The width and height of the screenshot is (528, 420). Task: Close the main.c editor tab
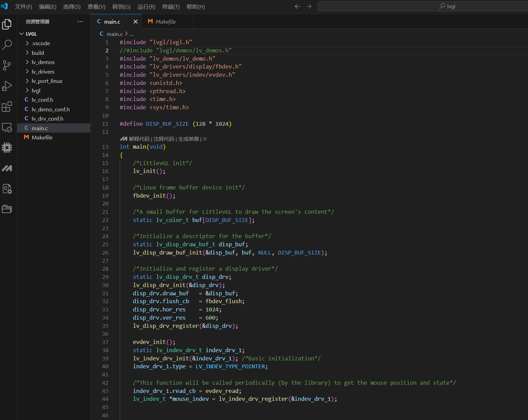pyautogui.click(x=135, y=22)
